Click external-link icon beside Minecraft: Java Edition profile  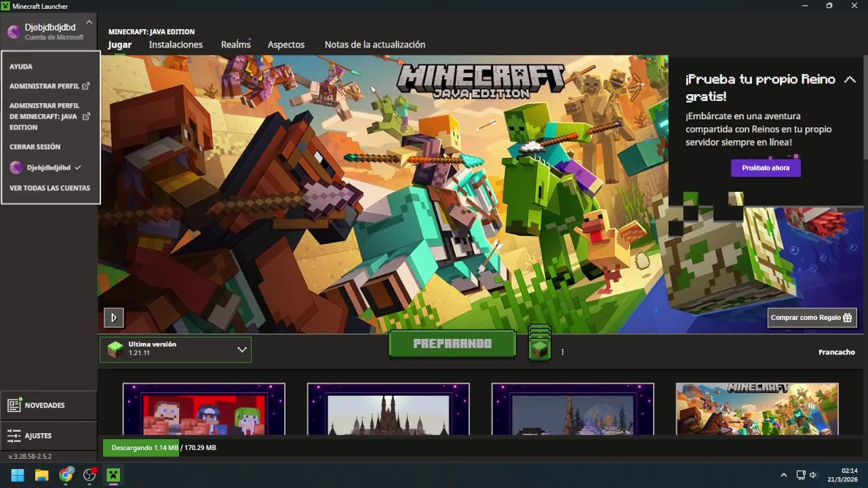[86, 117]
